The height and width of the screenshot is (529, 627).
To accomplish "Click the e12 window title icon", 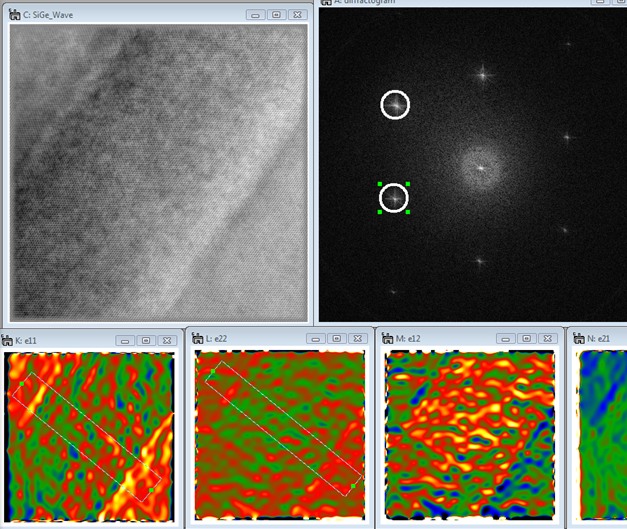I will pos(387,340).
